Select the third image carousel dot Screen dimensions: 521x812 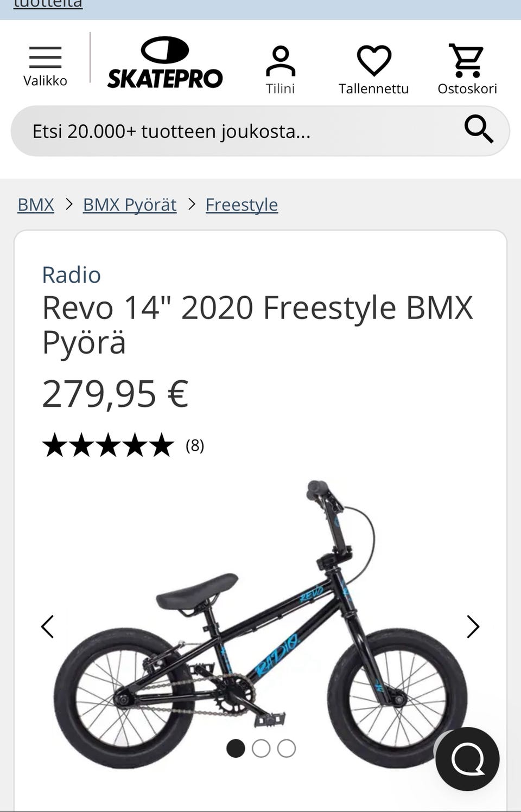pyautogui.click(x=287, y=749)
